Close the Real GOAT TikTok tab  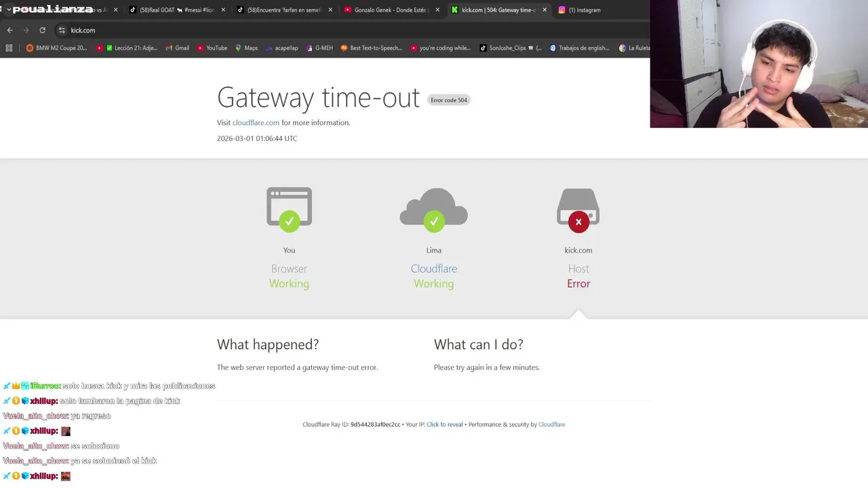click(x=223, y=10)
